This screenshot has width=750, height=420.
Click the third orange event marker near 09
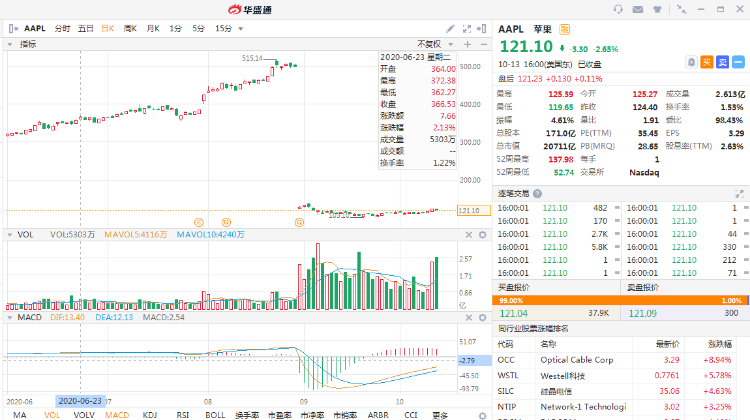pos(299,222)
